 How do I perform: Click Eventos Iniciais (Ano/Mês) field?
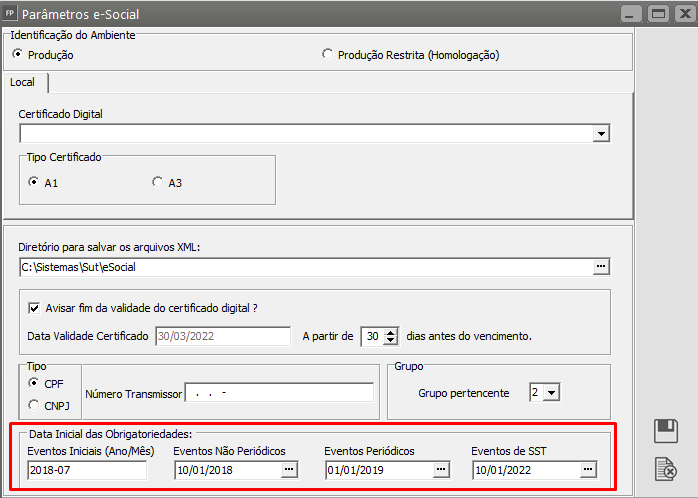pos(86,470)
